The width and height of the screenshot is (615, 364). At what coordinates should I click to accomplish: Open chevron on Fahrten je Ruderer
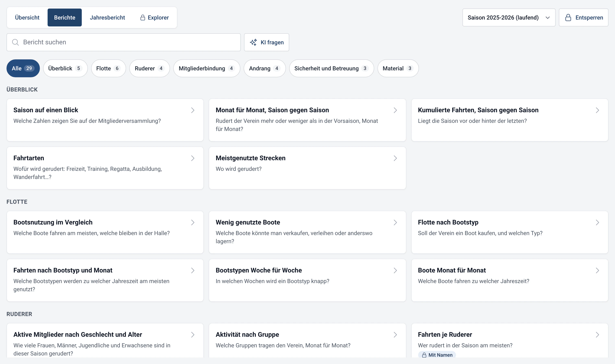pyautogui.click(x=597, y=335)
